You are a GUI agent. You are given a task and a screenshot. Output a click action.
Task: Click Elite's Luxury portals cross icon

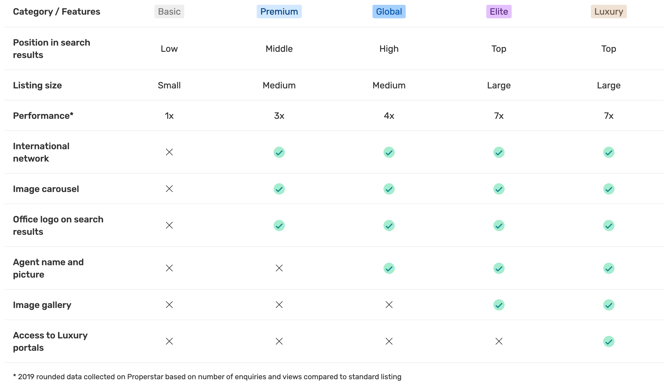(x=499, y=341)
